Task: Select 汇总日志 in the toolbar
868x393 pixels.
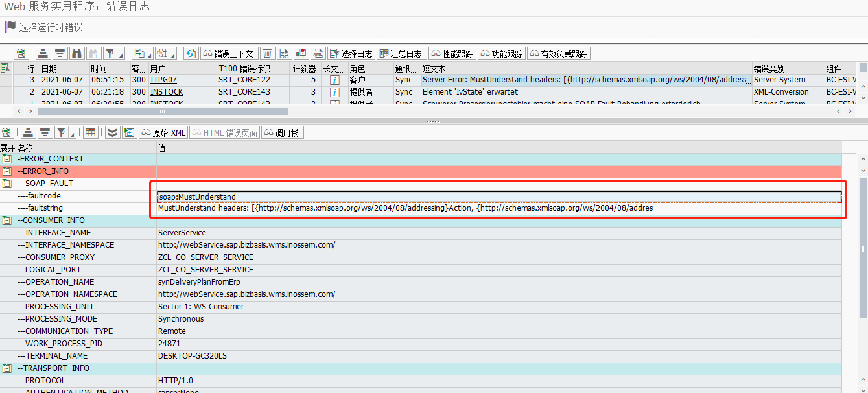Action: [x=403, y=53]
